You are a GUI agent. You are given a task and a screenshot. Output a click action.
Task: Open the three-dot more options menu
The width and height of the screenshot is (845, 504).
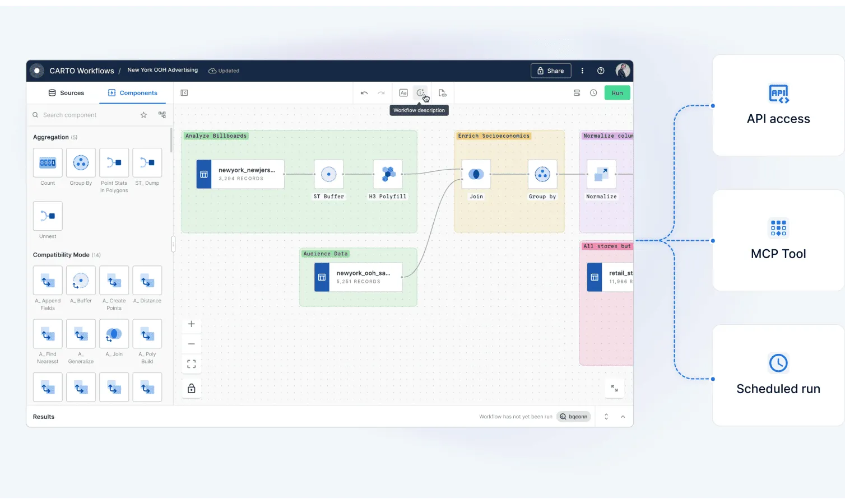point(582,71)
